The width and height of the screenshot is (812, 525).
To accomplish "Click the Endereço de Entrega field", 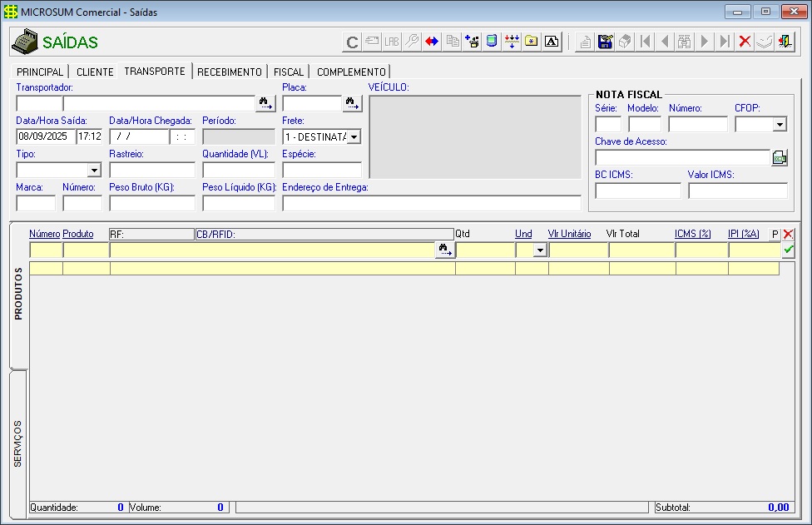I will pos(431,203).
